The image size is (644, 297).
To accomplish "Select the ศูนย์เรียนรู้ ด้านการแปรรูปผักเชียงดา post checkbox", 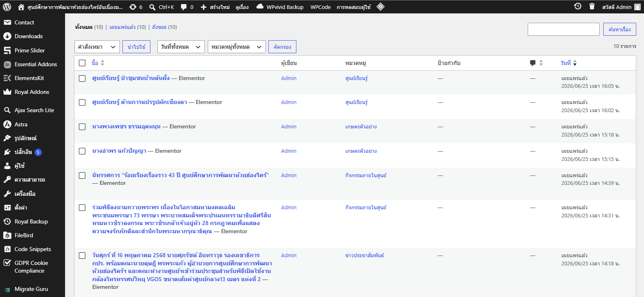I will coord(82,102).
